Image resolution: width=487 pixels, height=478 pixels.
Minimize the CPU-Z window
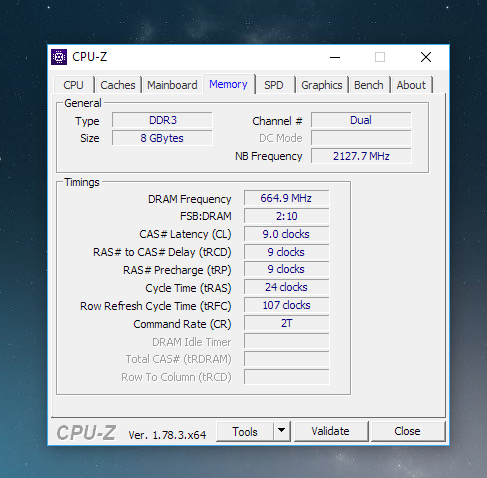click(x=335, y=57)
